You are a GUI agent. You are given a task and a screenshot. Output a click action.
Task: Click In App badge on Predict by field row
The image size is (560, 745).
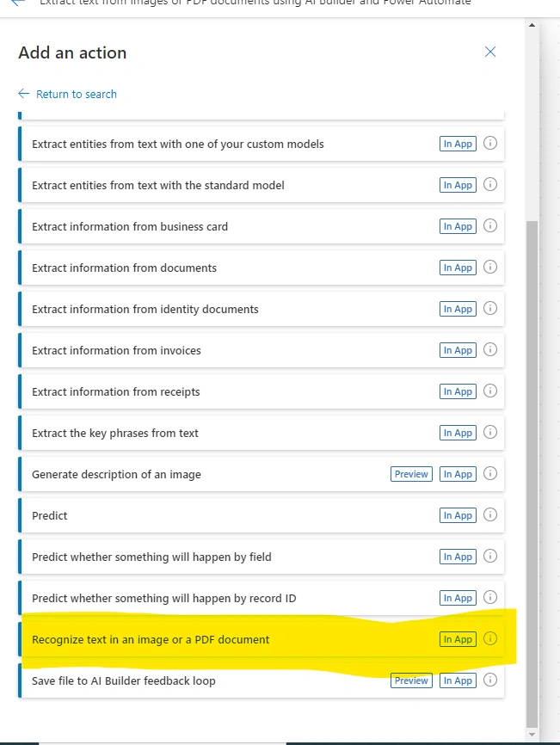pyautogui.click(x=458, y=557)
